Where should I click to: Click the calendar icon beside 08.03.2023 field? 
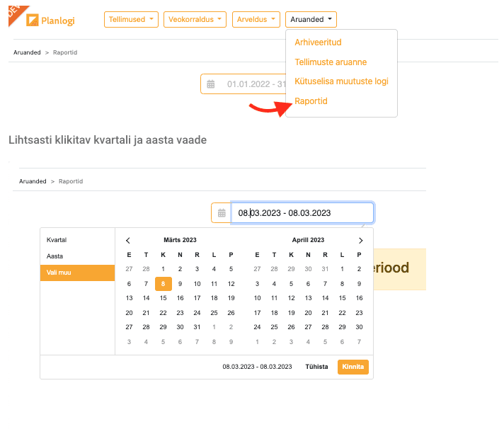[x=222, y=213]
